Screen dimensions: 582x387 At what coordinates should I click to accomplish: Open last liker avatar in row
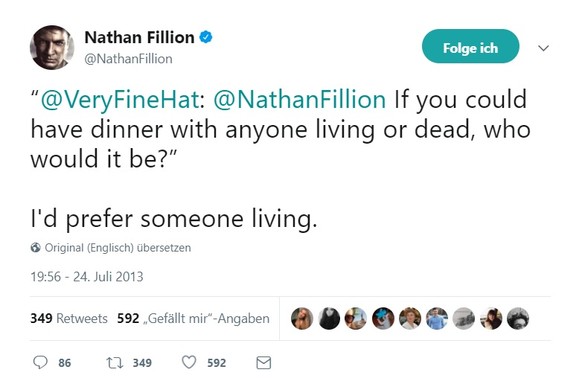point(518,318)
